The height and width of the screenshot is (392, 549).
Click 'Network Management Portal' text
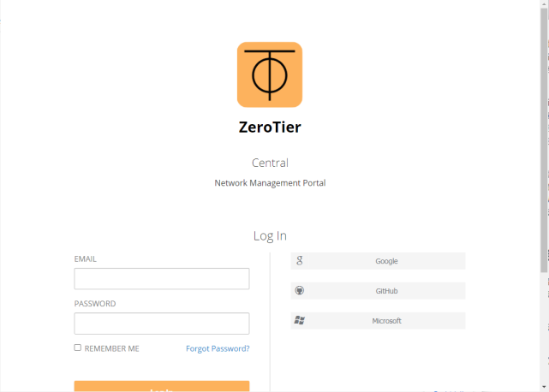click(x=270, y=183)
